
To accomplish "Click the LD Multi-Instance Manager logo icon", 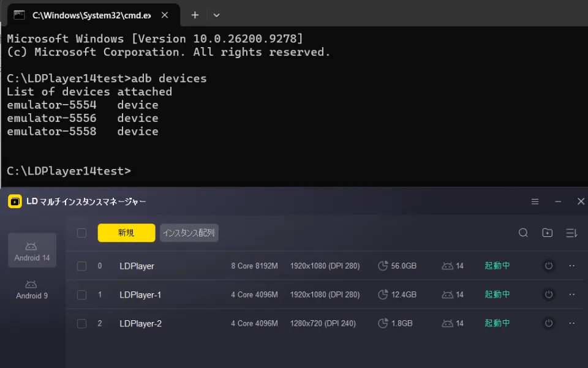I will 15,201.
